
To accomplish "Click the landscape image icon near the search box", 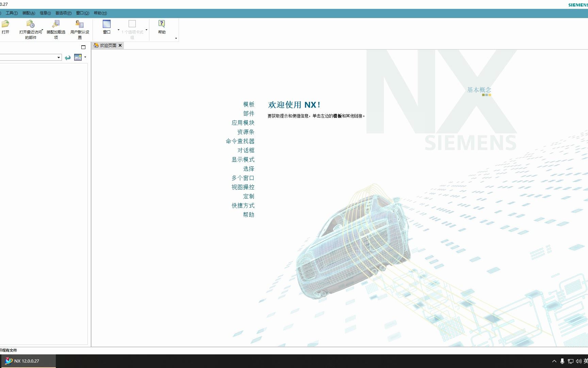I will (x=78, y=57).
